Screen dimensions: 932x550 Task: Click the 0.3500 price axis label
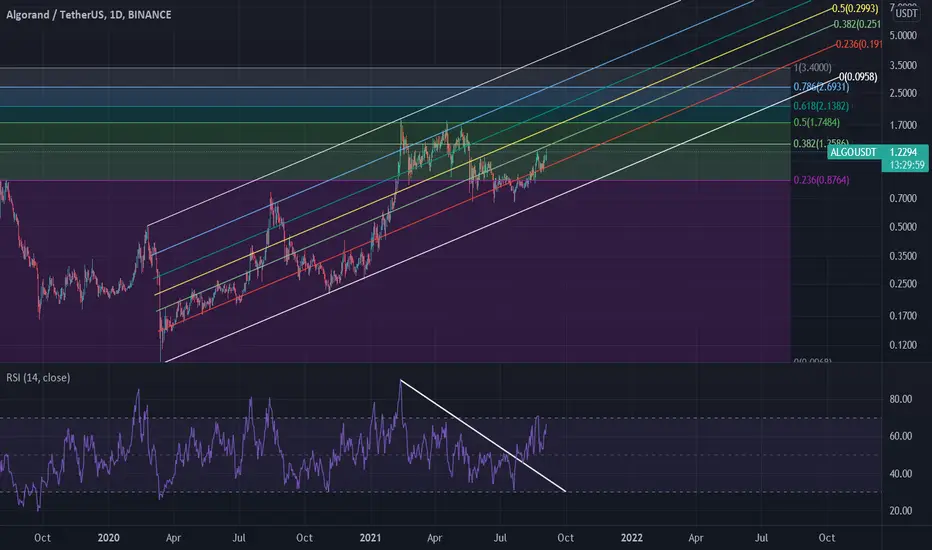coord(903,256)
